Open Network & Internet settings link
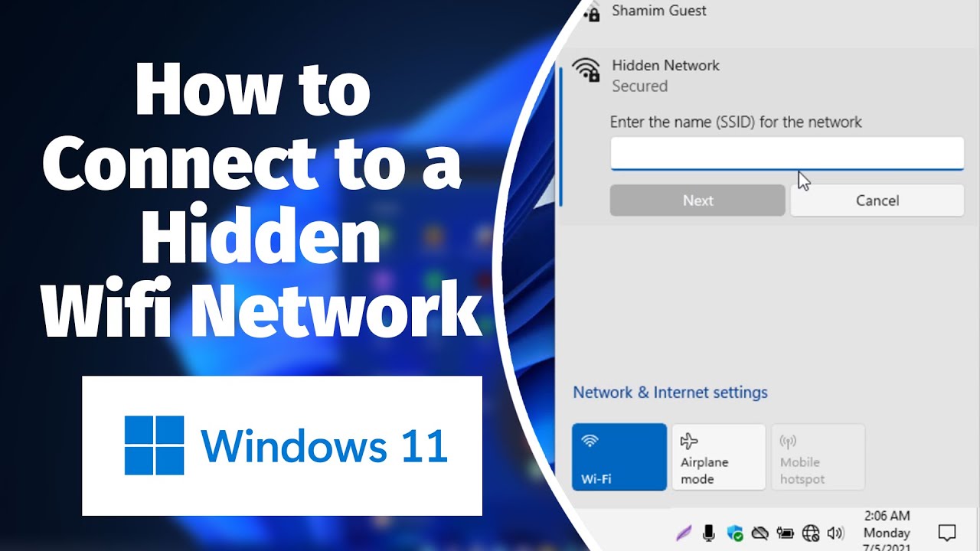The image size is (980, 551). point(670,393)
